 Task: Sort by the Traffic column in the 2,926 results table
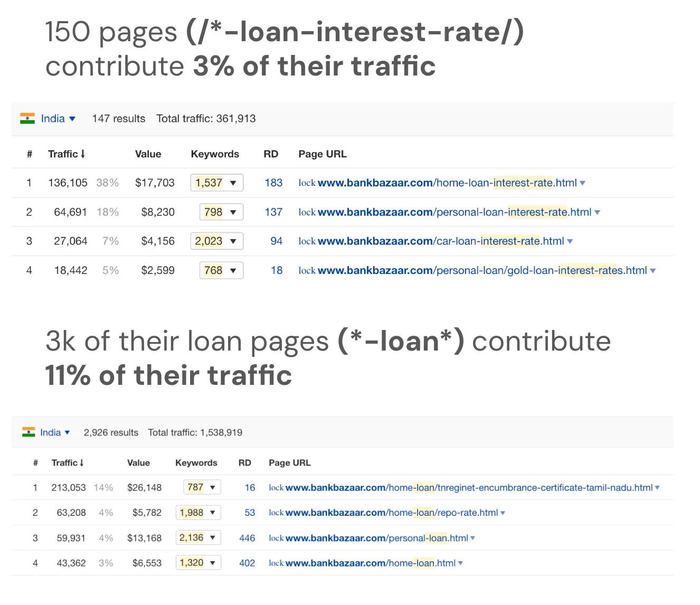(68, 463)
